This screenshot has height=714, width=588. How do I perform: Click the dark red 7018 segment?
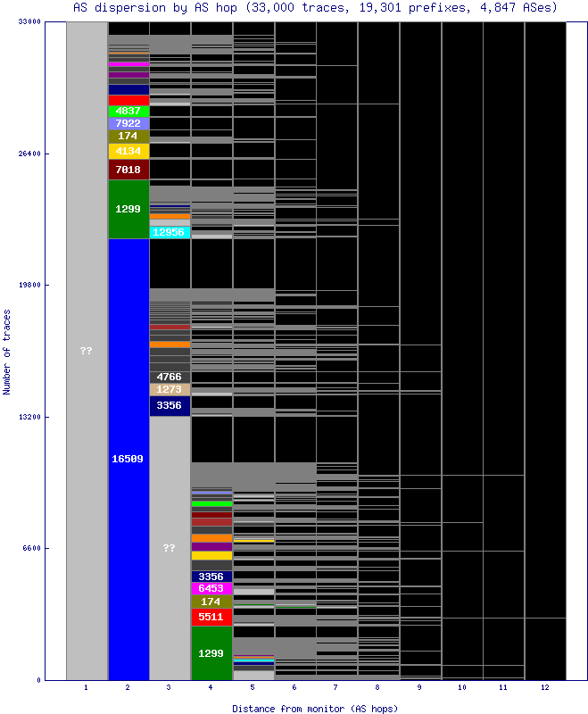tap(128, 170)
